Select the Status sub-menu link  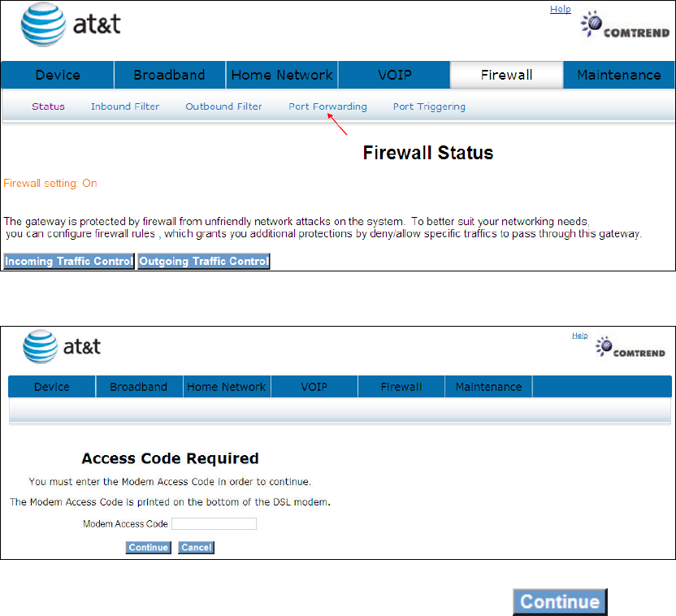[48, 106]
